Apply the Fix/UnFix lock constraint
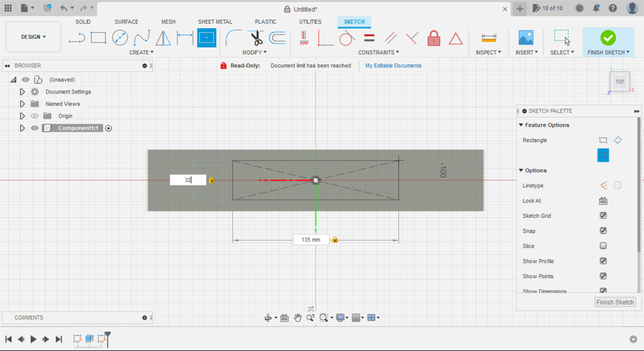The width and height of the screenshot is (644, 351). point(434,38)
